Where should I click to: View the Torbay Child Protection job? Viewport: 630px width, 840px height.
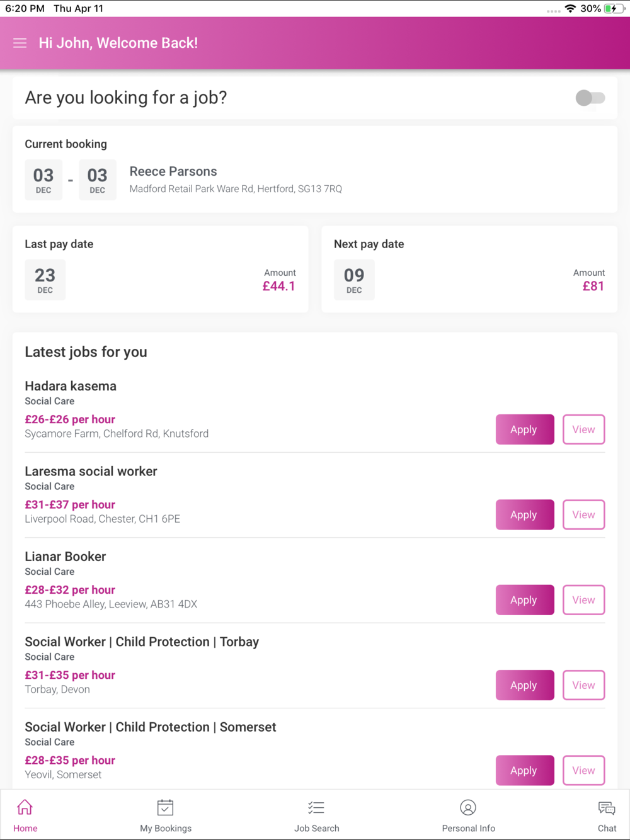[583, 685]
